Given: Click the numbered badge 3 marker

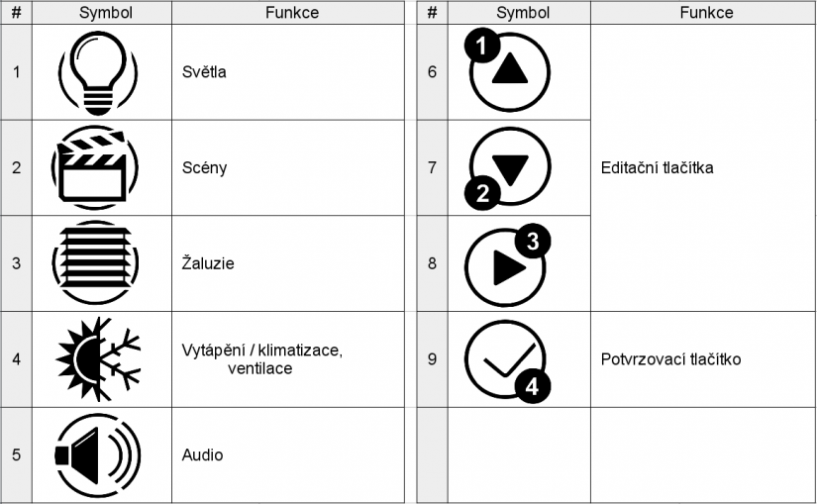Looking at the screenshot, I should tap(533, 241).
